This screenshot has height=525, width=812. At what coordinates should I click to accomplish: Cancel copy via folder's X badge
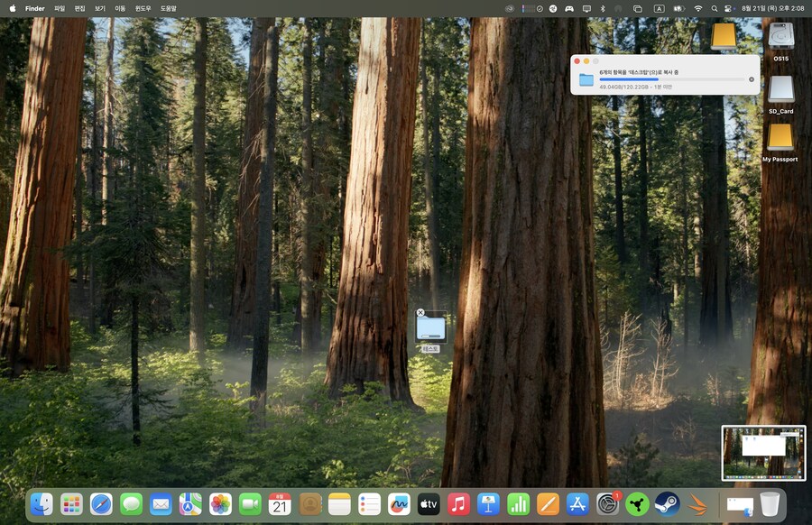coord(420,313)
